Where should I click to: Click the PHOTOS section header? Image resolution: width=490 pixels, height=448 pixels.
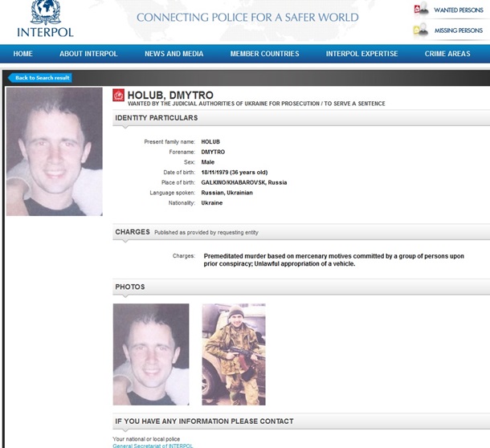coord(129,287)
